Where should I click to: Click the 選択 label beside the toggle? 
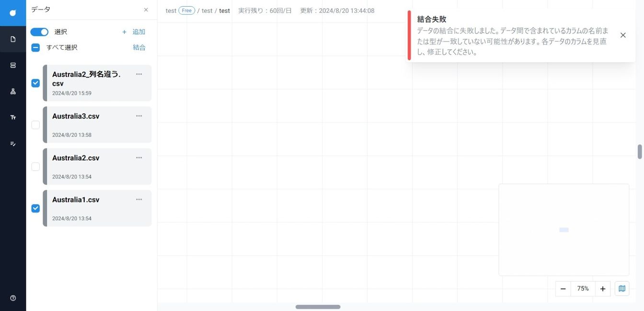[x=61, y=32]
